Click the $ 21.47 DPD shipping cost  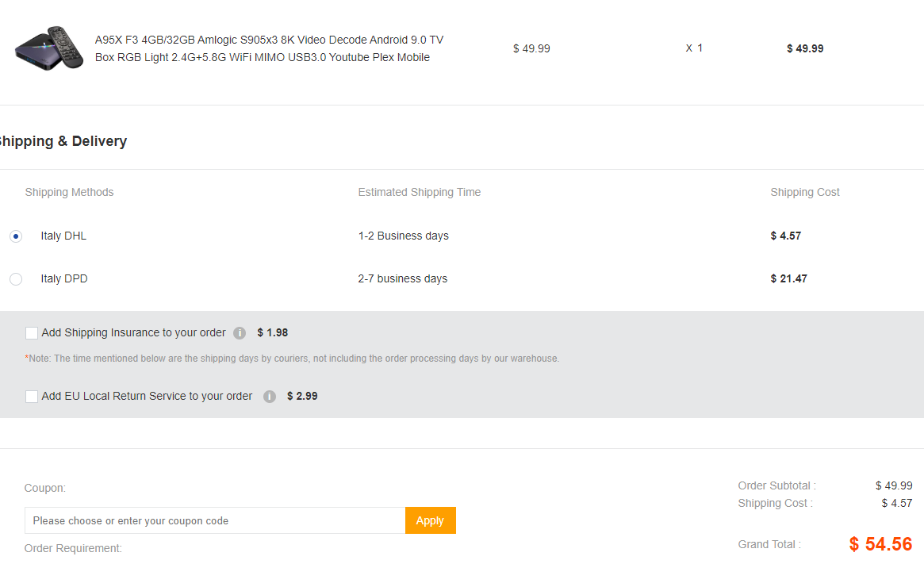[788, 278]
